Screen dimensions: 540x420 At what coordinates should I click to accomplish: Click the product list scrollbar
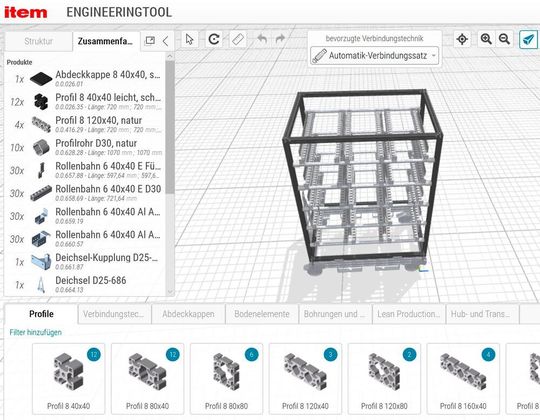click(x=170, y=127)
